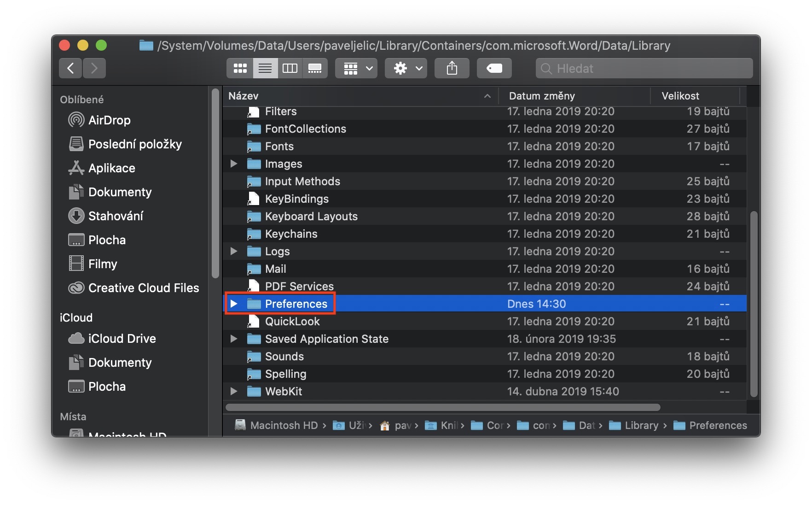Click the Edit Tags toolbar button
Image resolution: width=812 pixels, height=505 pixels.
coord(494,68)
